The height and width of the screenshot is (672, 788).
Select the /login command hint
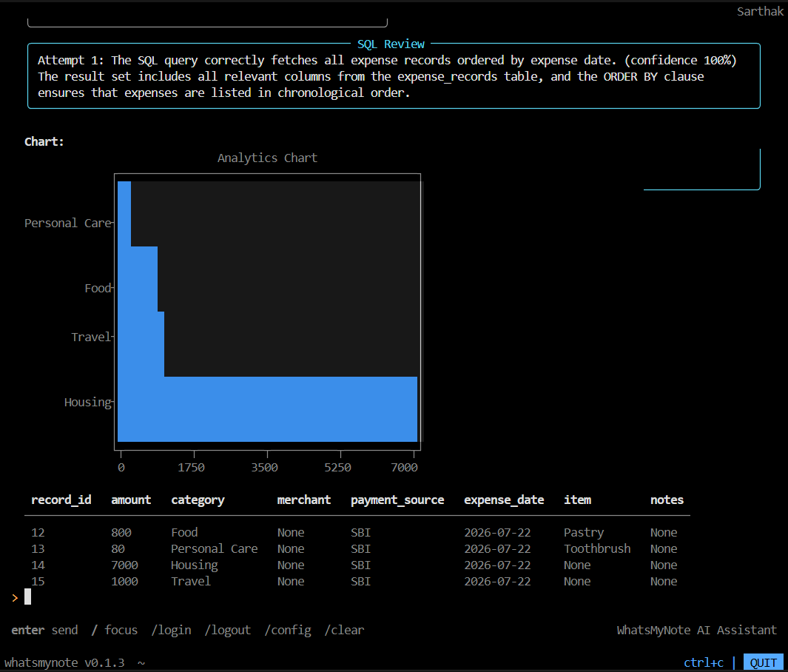coord(172,630)
